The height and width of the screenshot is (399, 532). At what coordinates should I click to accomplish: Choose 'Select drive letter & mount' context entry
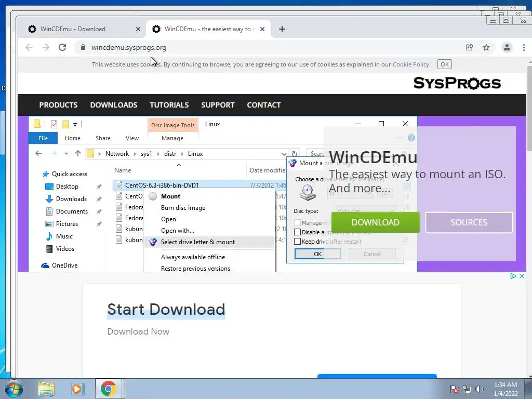pos(209,242)
